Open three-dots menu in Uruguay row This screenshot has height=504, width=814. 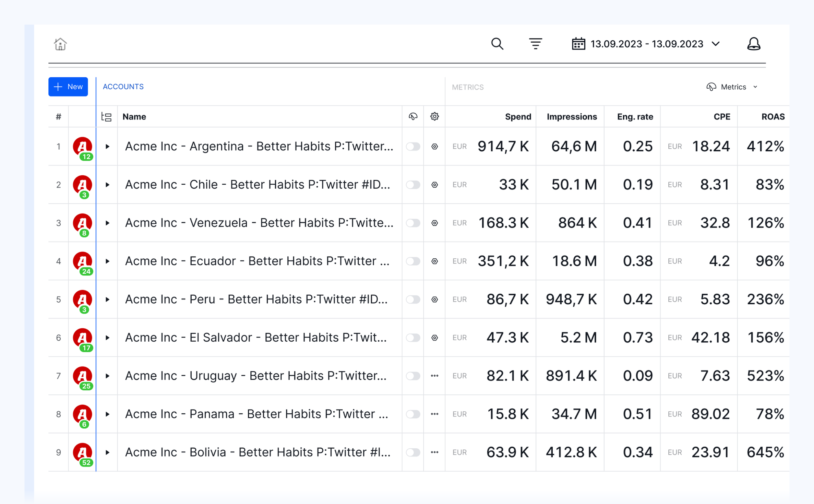(434, 376)
